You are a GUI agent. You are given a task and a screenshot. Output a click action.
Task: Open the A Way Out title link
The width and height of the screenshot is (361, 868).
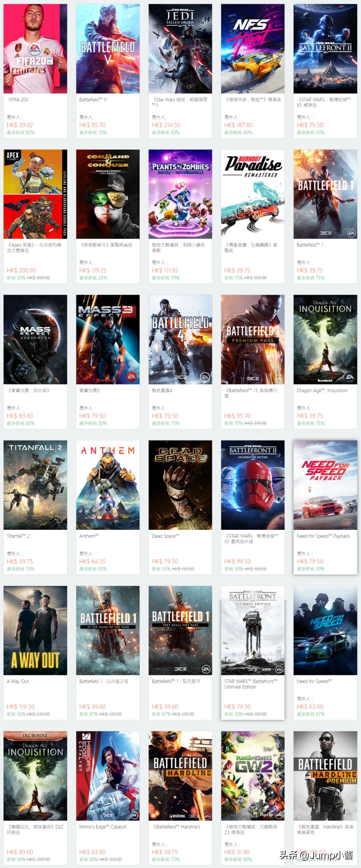tap(18, 681)
